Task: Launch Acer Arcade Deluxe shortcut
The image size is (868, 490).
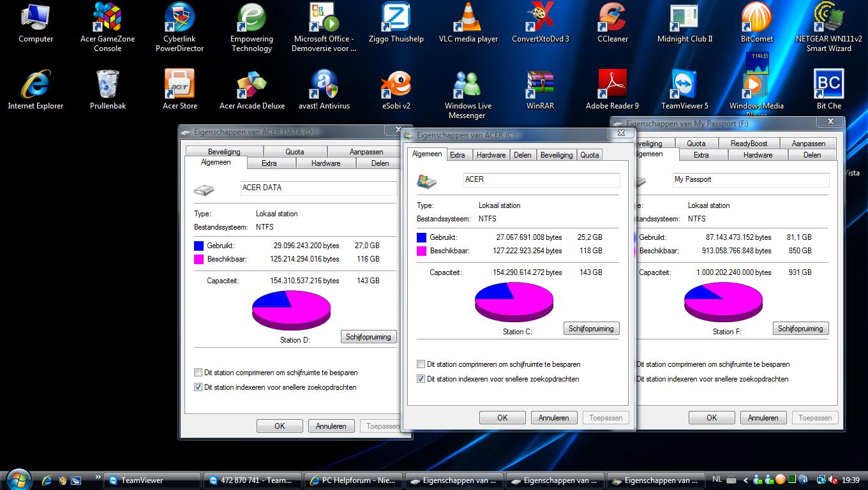Action: [251, 90]
